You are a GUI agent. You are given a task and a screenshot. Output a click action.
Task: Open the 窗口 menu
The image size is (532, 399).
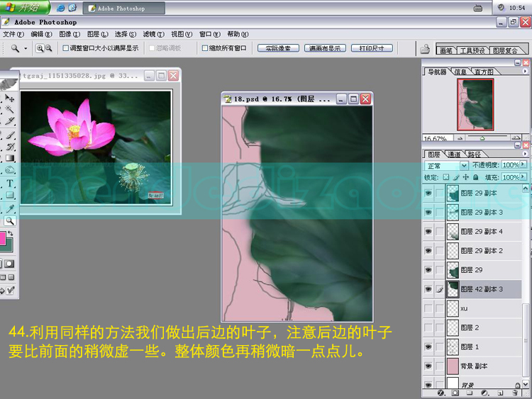point(210,34)
